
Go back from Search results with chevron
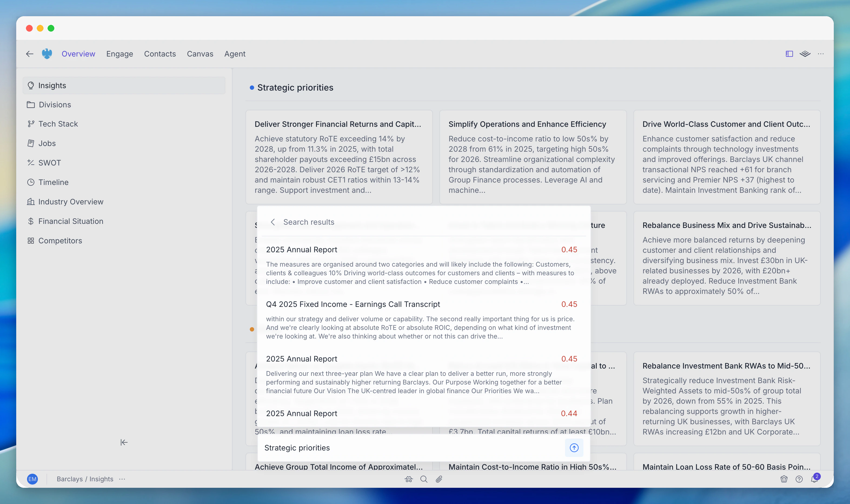[x=273, y=222]
